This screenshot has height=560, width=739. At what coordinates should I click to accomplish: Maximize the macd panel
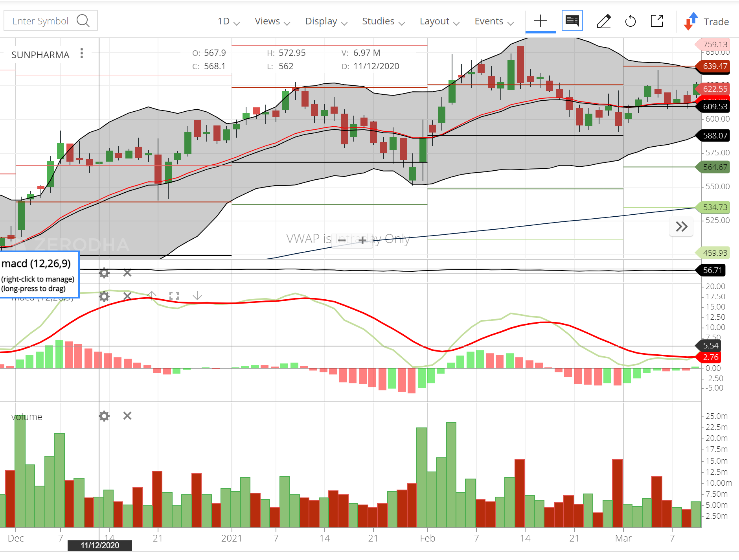[x=174, y=296]
